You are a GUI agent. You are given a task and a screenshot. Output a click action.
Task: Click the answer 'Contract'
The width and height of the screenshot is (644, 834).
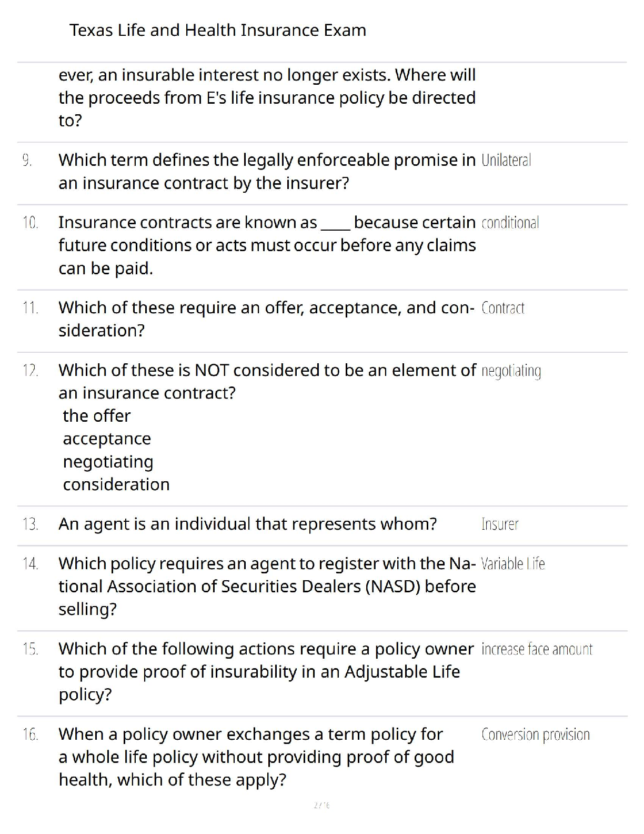click(x=503, y=308)
